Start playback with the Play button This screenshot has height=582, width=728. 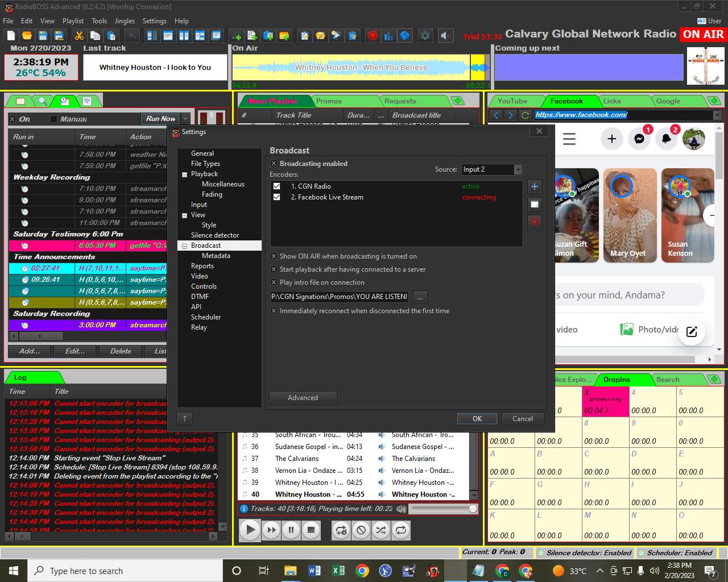click(250, 530)
